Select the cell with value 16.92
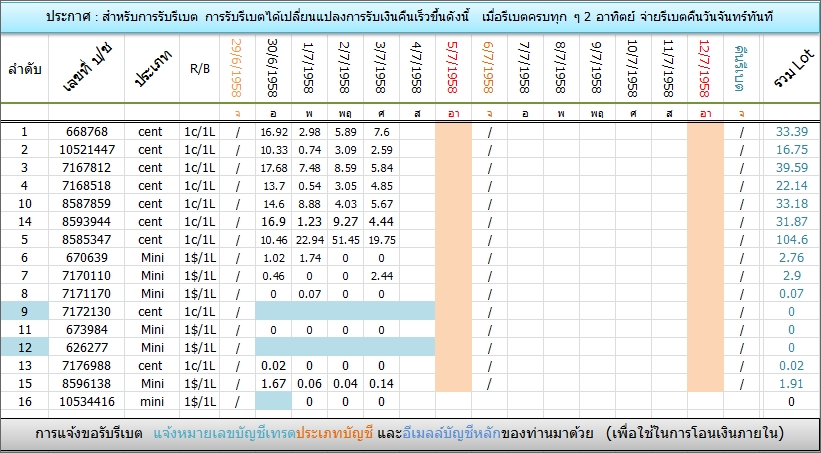Screen dimensions: 821x453 [273, 132]
